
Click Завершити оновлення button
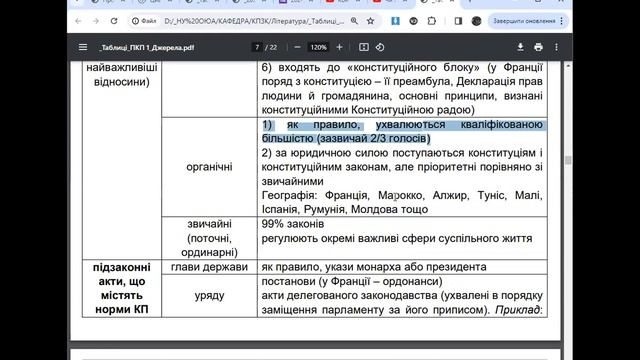pos(524,21)
